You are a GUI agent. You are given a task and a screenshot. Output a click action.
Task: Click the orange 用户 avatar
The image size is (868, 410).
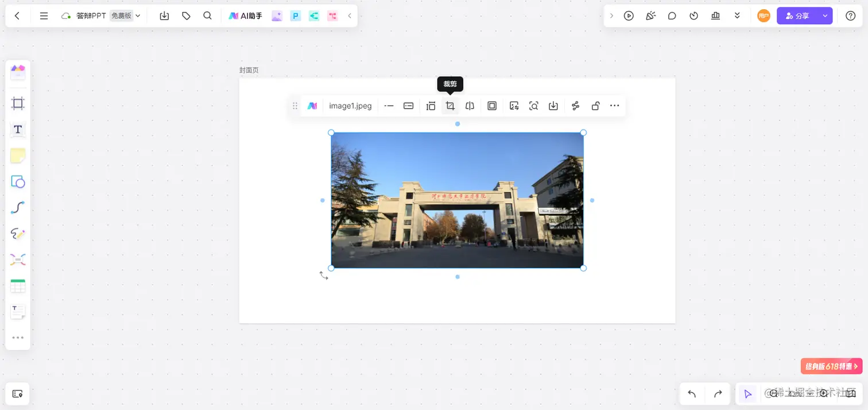click(763, 16)
